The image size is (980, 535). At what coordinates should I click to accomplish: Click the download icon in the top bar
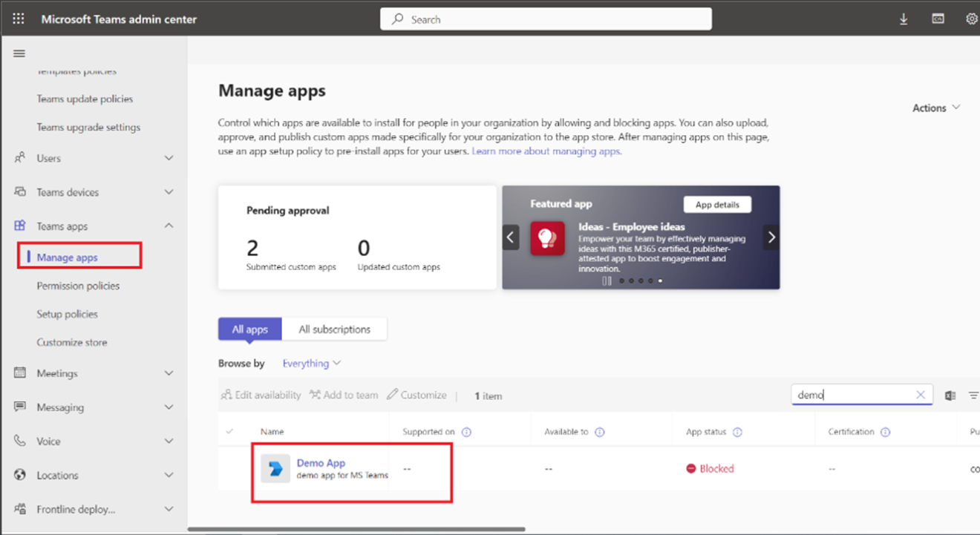[x=904, y=19]
